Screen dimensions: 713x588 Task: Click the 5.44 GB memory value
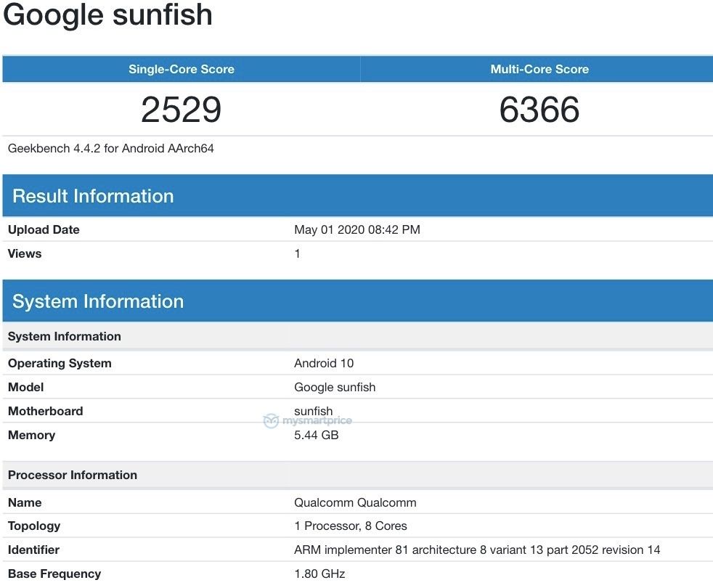point(316,435)
